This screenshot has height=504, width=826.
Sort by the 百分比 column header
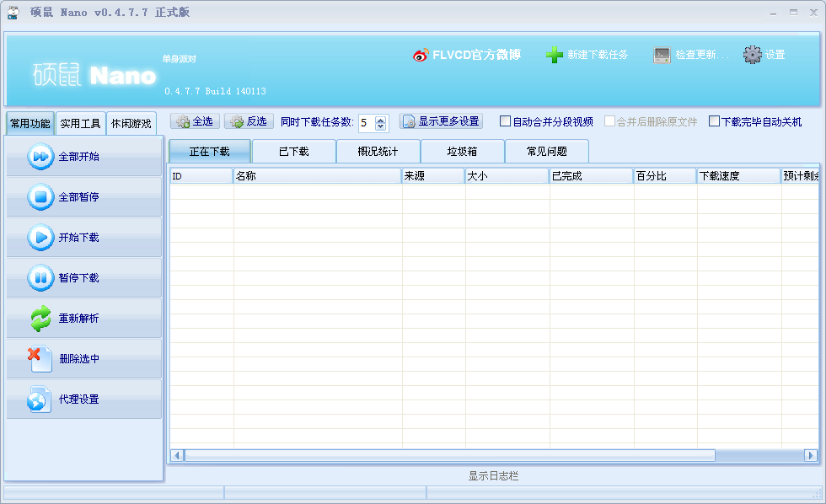click(665, 176)
